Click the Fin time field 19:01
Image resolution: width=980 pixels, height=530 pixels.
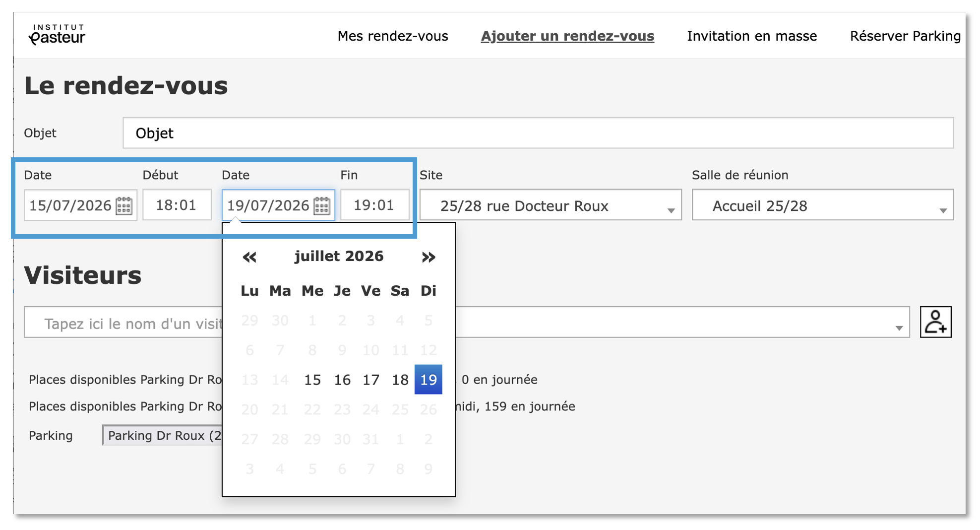[374, 205]
